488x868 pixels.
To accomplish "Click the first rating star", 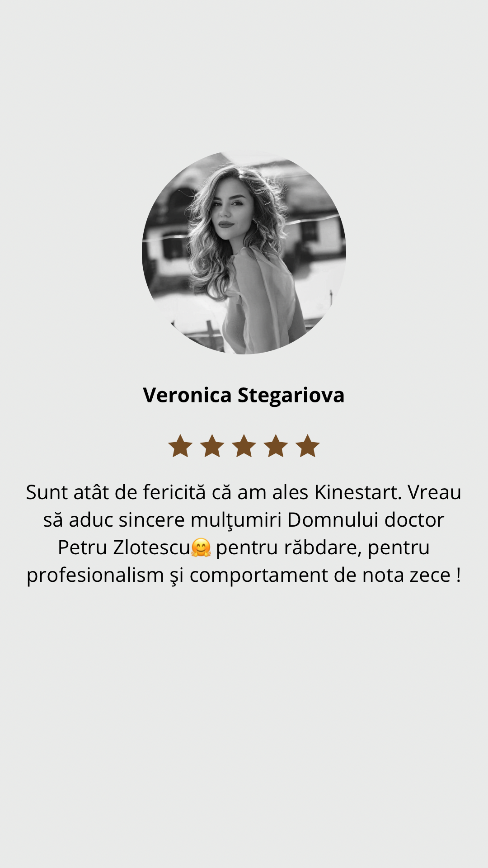I will tap(180, 446).
